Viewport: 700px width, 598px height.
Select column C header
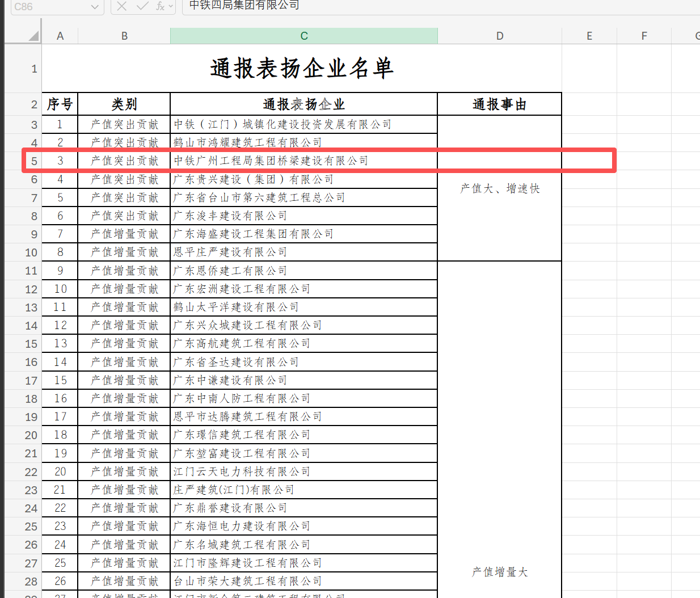point(303,36)
